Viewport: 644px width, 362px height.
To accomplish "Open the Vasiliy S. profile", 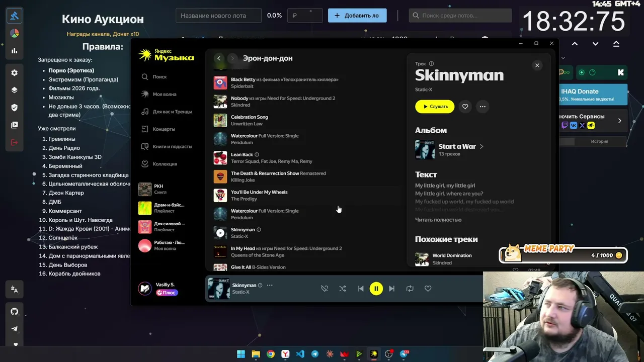I will (158, 289).
